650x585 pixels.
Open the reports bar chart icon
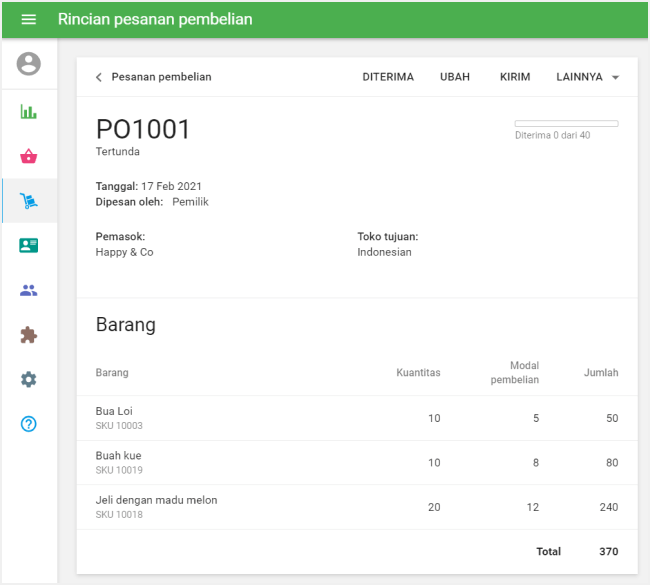point(29,112)
